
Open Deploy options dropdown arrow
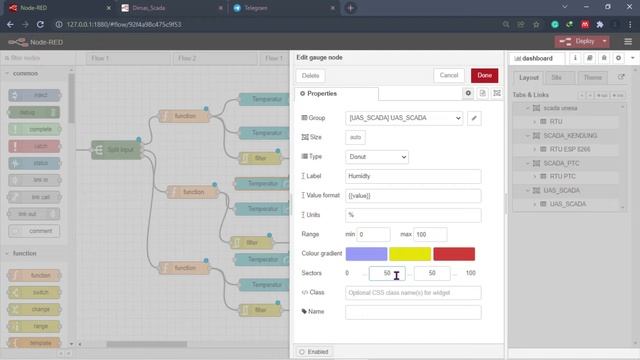[x=604, y=42]
